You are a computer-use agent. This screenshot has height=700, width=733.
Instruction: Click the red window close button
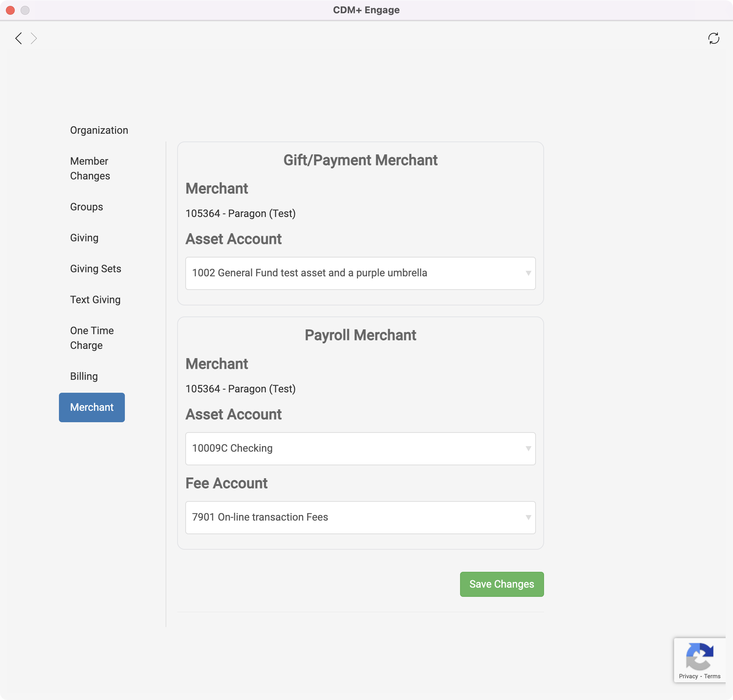(10, 10)
